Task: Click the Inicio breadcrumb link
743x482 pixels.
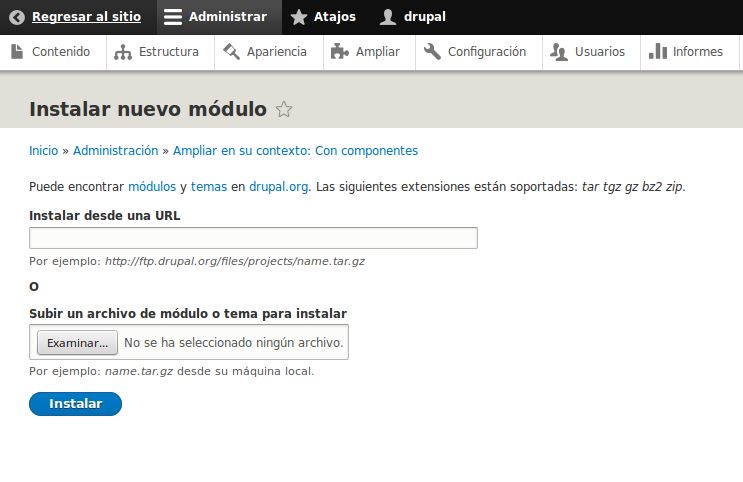Action: tap(44, 151)
